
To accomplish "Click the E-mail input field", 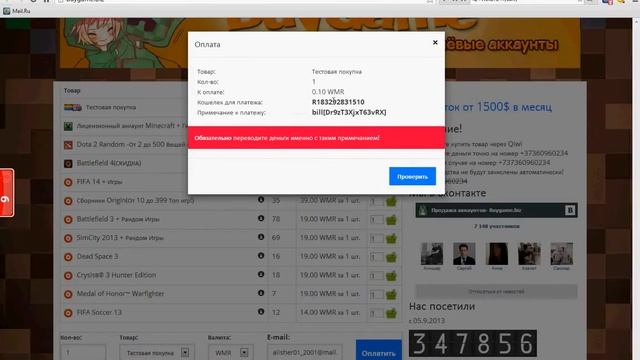I will point(305,352).
